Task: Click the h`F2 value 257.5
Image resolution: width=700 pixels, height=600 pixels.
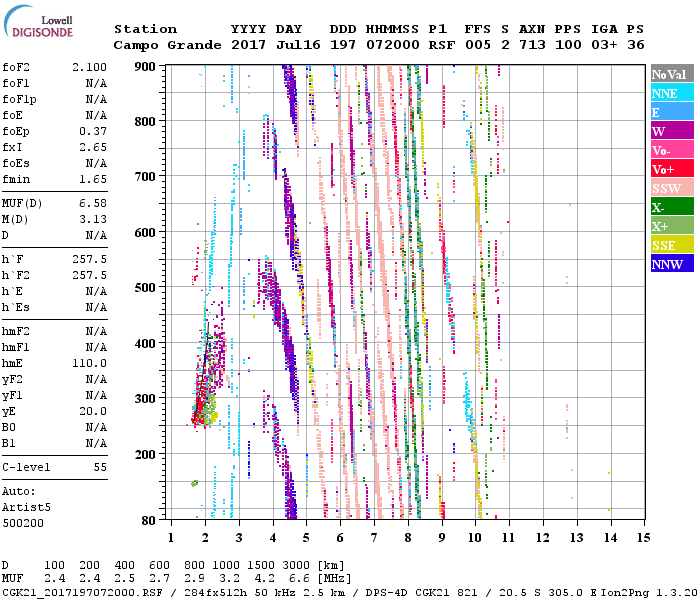Action: click(x=89, y=277)
